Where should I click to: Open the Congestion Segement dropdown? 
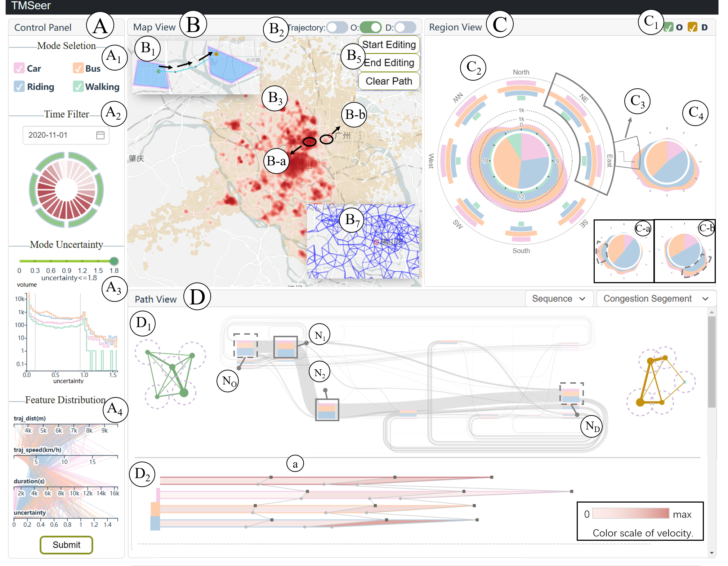click(x=656, y=299)
